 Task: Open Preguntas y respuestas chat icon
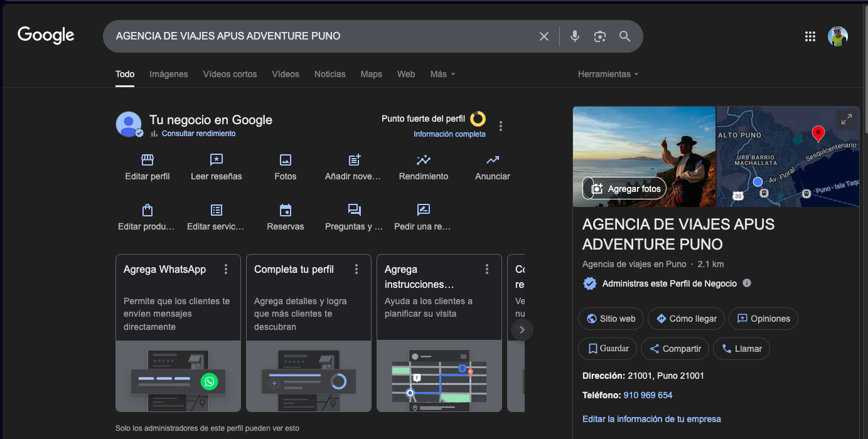click(x=355, y=210)
